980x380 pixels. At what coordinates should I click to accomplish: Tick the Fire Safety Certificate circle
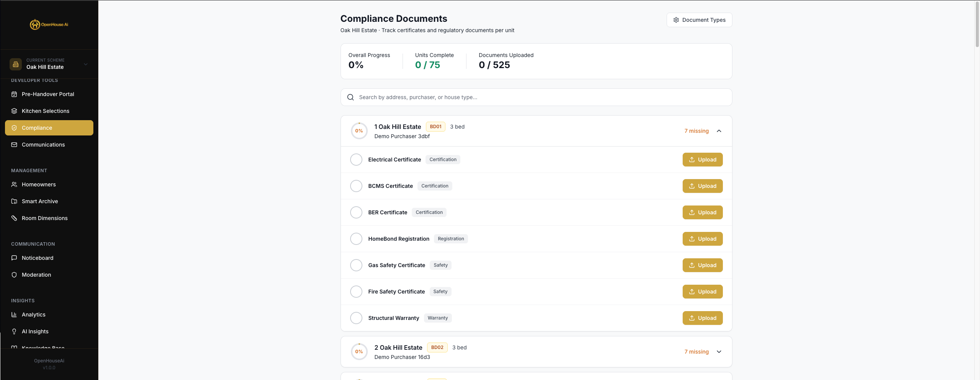coord(356,291)
